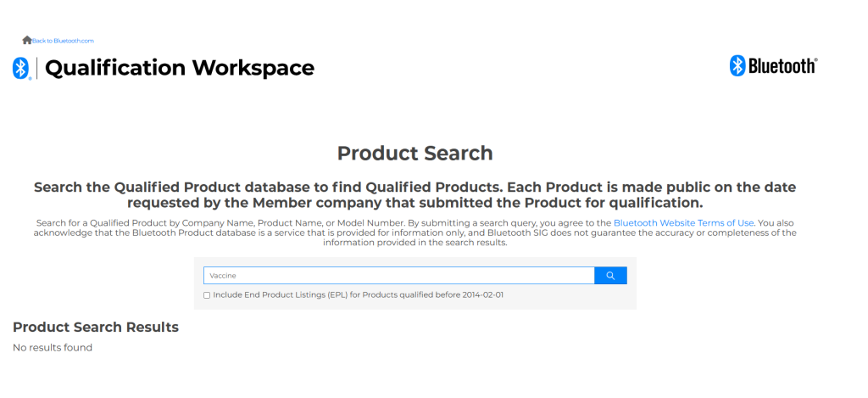Click the vertical divider beside Qualification Workspace

pos(37,68)
